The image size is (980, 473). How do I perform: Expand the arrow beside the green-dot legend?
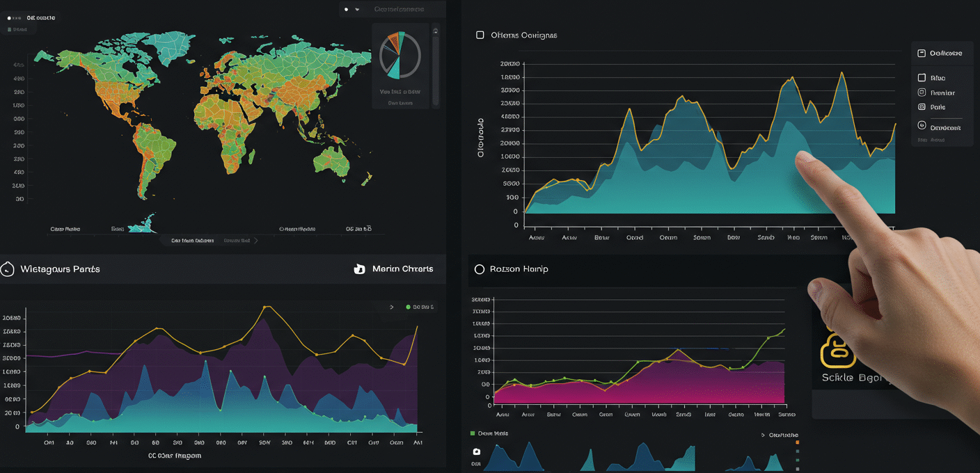pyautogui.click(x=392, y=307)
